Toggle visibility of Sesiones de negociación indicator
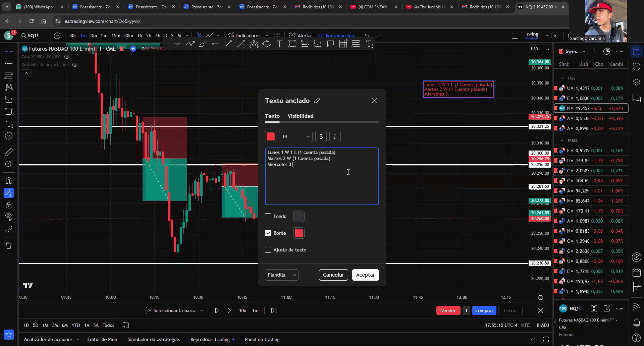The image size is (644, 346). tap(75, 65)
